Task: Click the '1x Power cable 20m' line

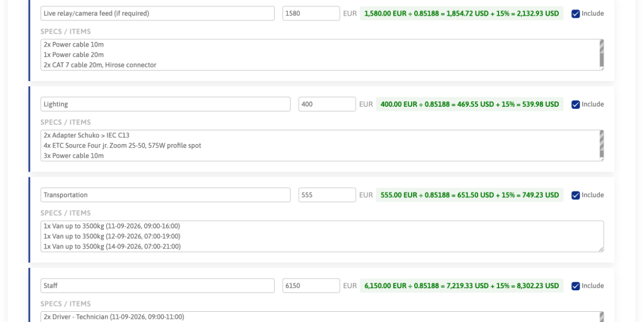Action: tap(74, 55)
